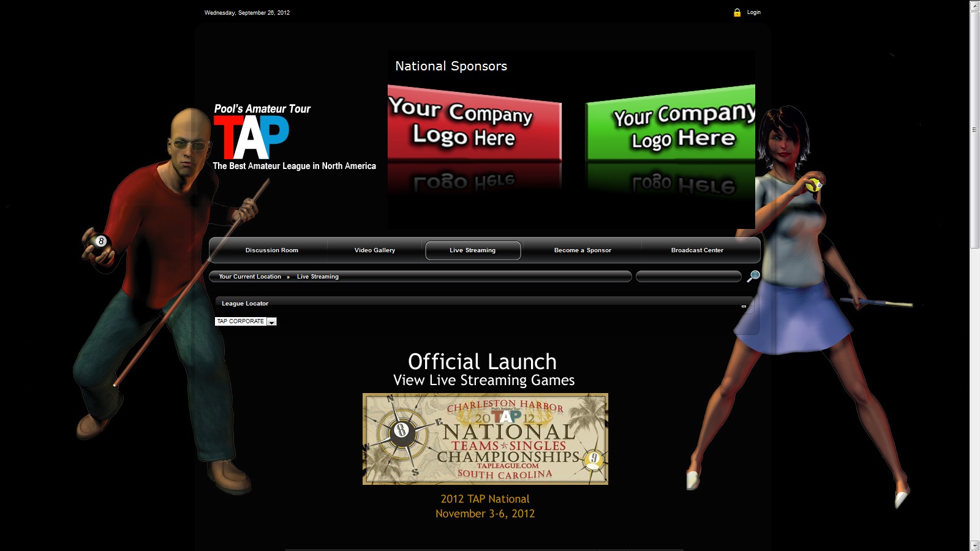Click the November 3-6, 2012 date text
The image size is (980, 551).
[x=485, y=514]
